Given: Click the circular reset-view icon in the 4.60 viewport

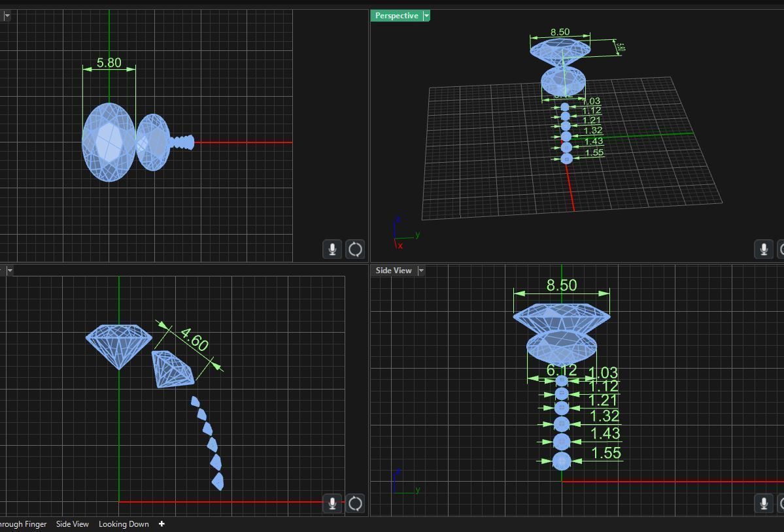Looking at the screenshot, I should (x=355, y=503).
